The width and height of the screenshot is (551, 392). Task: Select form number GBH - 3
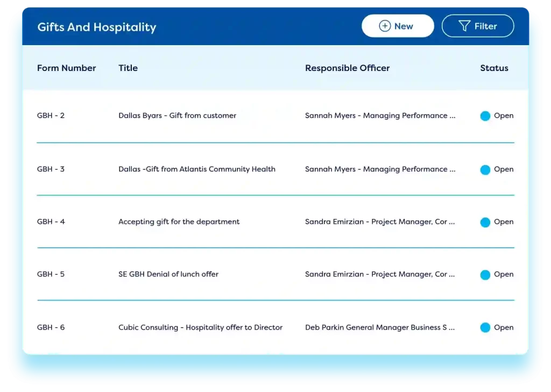tap(51, 169)
